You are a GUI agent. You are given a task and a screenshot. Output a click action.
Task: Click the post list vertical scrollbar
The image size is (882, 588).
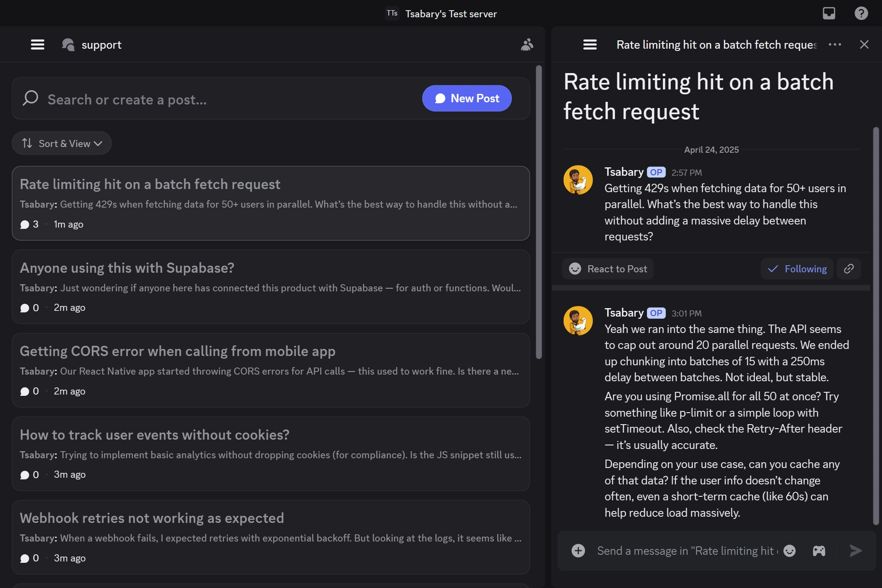pos(539,213)
